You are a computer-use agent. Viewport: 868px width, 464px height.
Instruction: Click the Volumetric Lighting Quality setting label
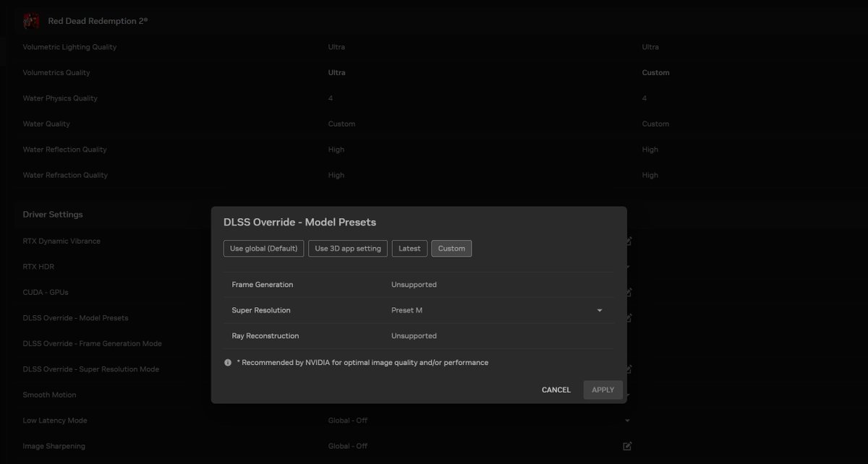69,47
